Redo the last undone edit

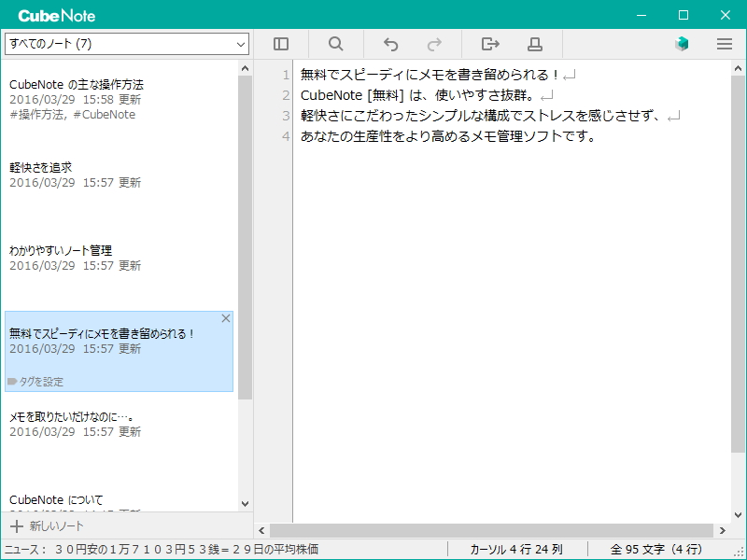(x=434, y=44)
